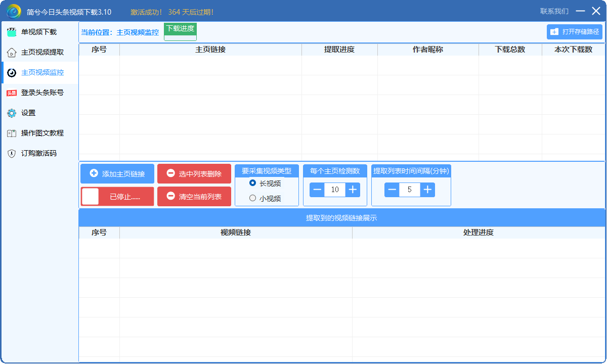The width and height of the screenshot is (607, 364).
Task: Switch to the 下载进度 tab
Action: tap(180, 29)
